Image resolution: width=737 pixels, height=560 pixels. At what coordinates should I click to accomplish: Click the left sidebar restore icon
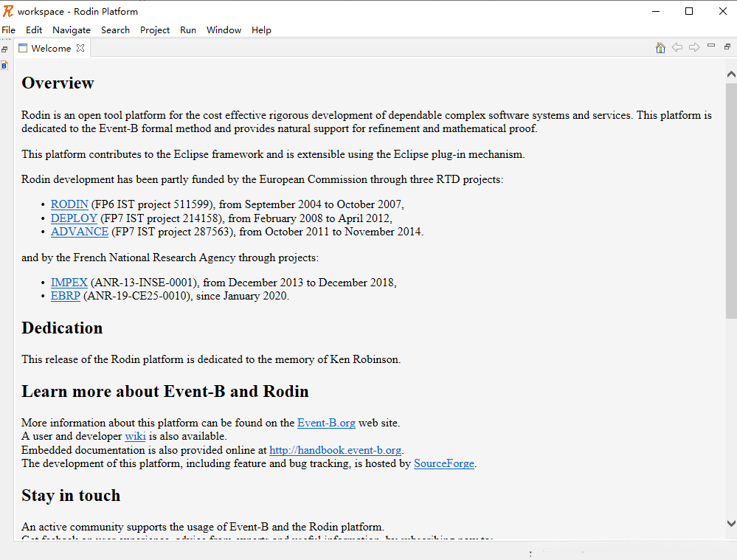4,49
